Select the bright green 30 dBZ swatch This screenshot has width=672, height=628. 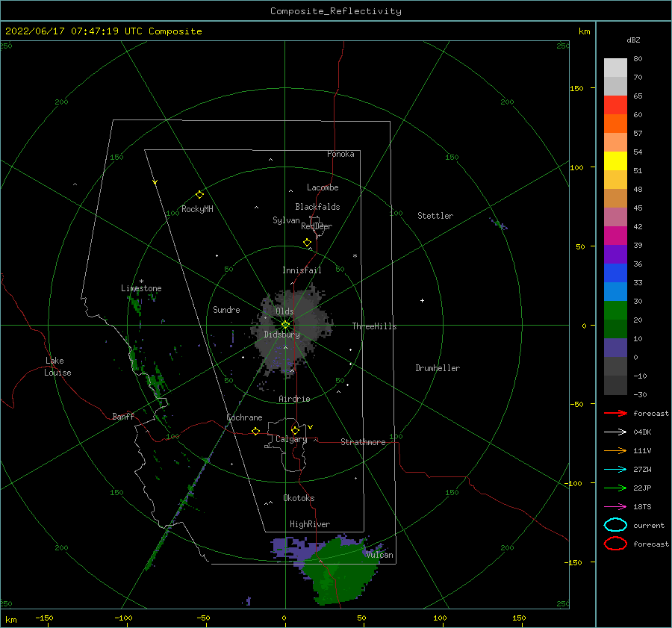(615, 311)
